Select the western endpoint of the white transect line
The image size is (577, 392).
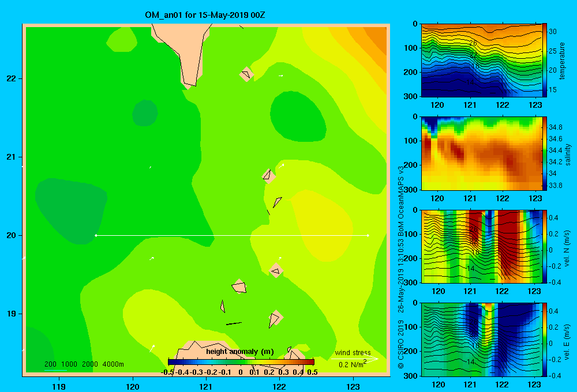pos(96,235)
